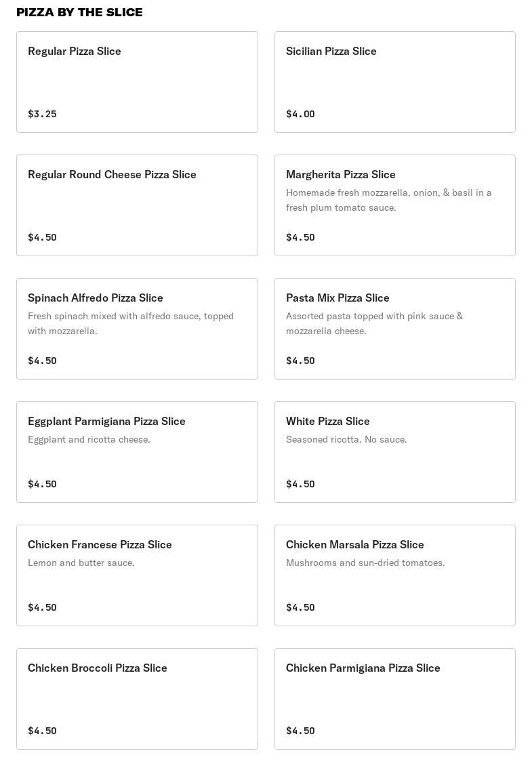Image resolution: width=532 pixels, height=770 pixels.
Task: Click the Chicken Broccoli Pizza Slice card
Action: [137, 699]
